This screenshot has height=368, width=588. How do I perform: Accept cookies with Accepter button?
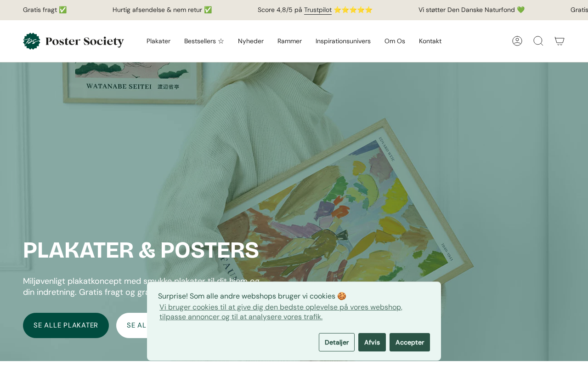click(x=410, y=342)
